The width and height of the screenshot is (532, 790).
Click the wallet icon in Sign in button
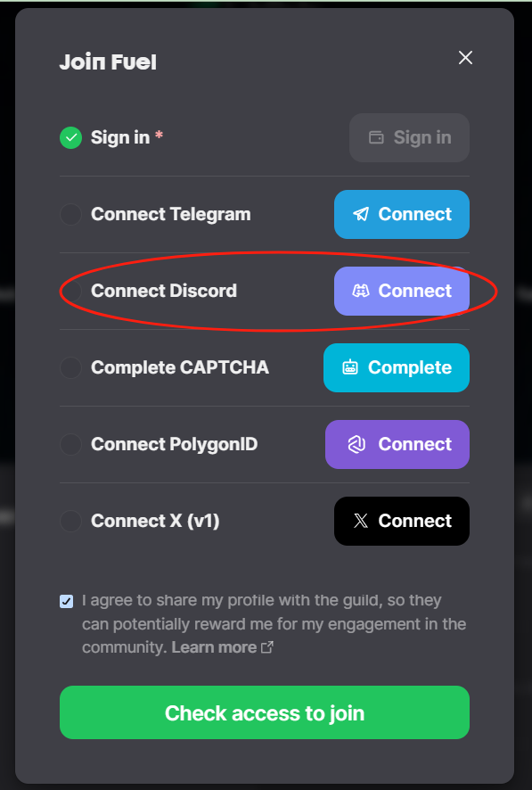point(376,137)
